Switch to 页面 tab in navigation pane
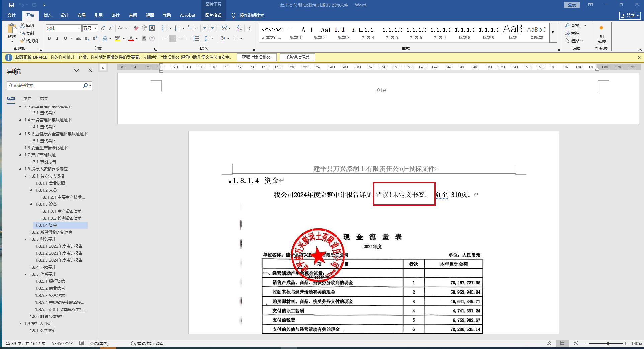644x349 pixels. [x=27, y=99]
